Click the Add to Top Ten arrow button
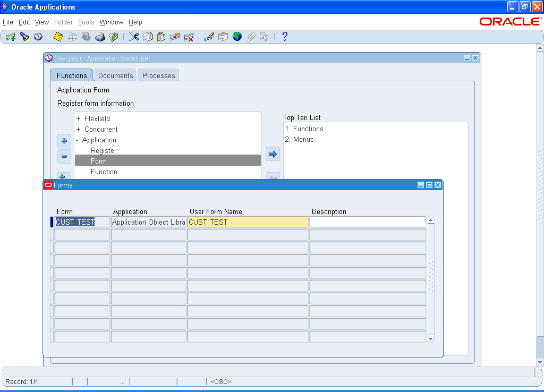 tap(273, 154)
